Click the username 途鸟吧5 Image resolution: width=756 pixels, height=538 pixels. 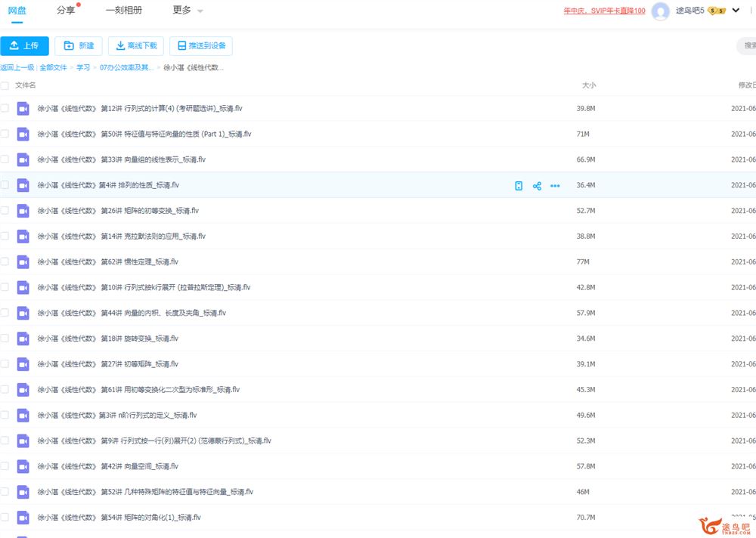pos(690,11)
